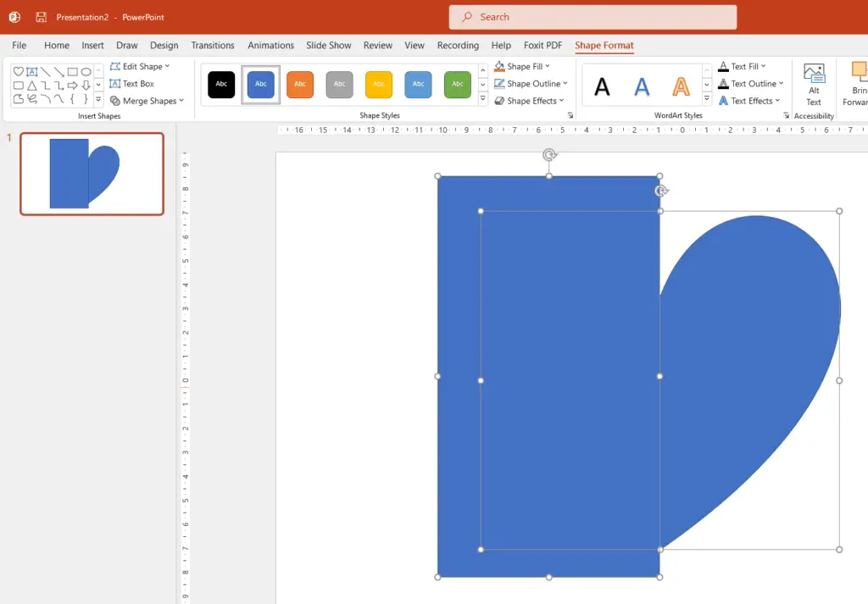This screenshot has height=604, width=868.
Task: Open the Shape Effects options
Action: [x=529, y=101]
